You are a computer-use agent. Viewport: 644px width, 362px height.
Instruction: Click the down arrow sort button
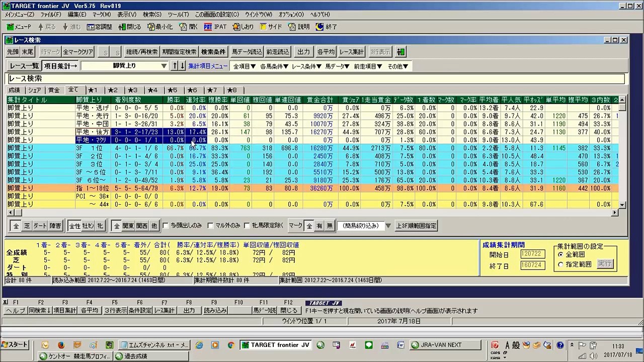pyautogui.click(x=182, y=66)
